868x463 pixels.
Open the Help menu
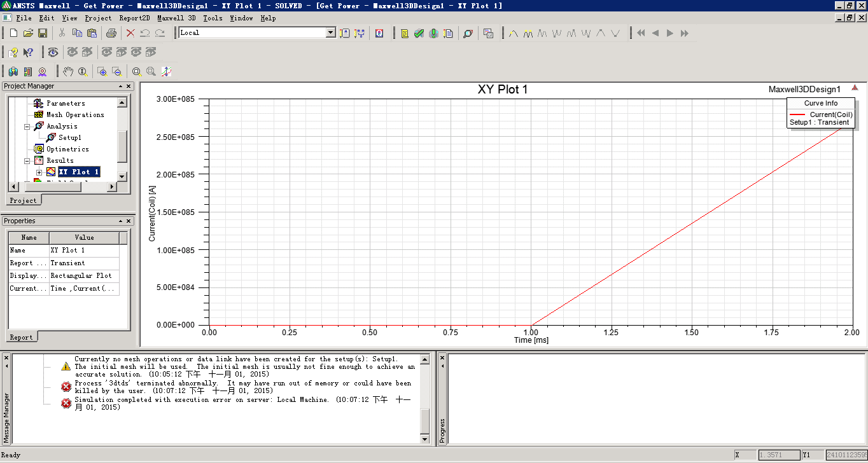tap(269, 18)
